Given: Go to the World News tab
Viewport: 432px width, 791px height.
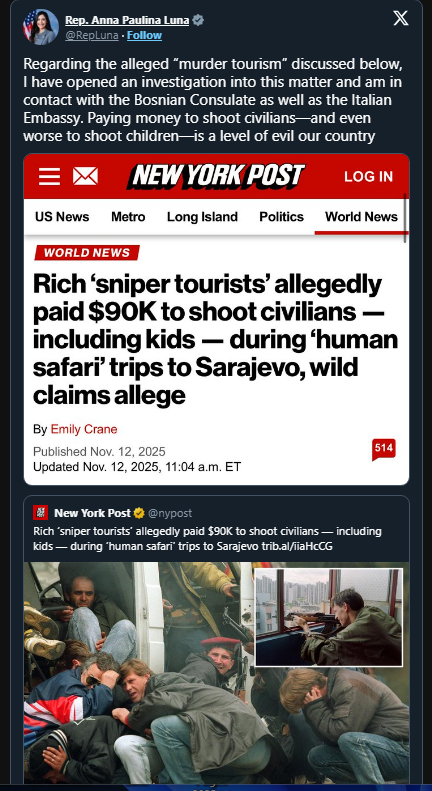Looking at the screenshot, I should click(x=361, y=217).
